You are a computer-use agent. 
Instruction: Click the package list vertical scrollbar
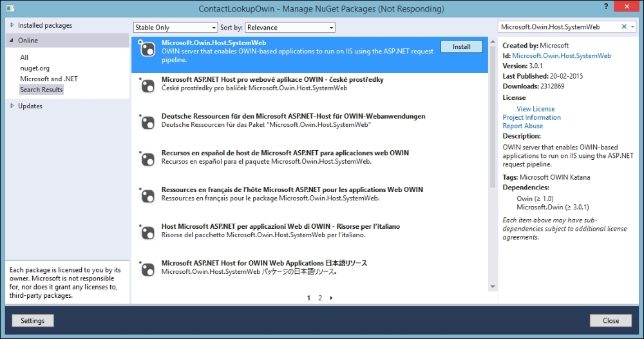493,161
